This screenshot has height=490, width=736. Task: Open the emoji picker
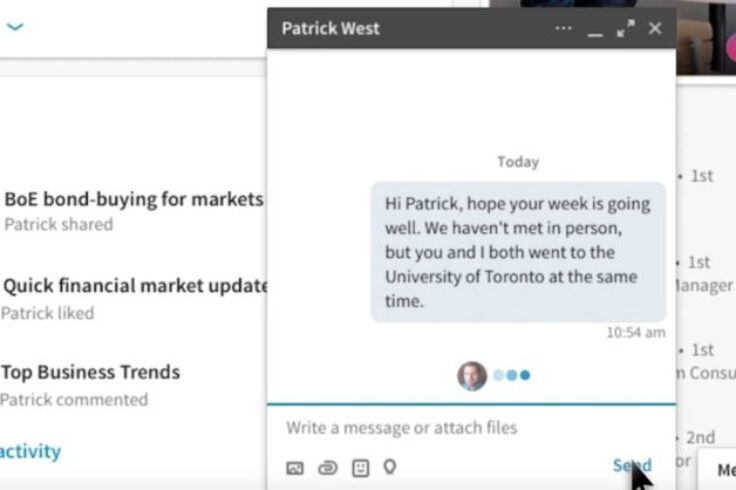click(360, 468)
